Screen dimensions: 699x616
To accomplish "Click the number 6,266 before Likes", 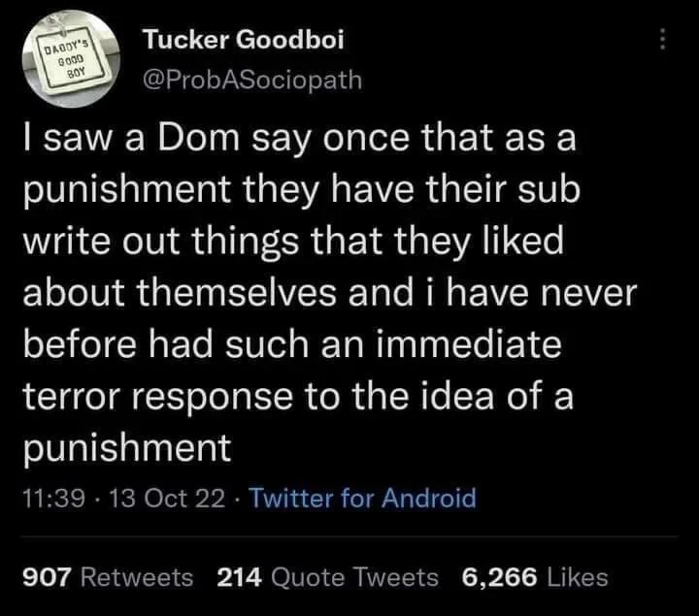I will click(x=499, y=578).
